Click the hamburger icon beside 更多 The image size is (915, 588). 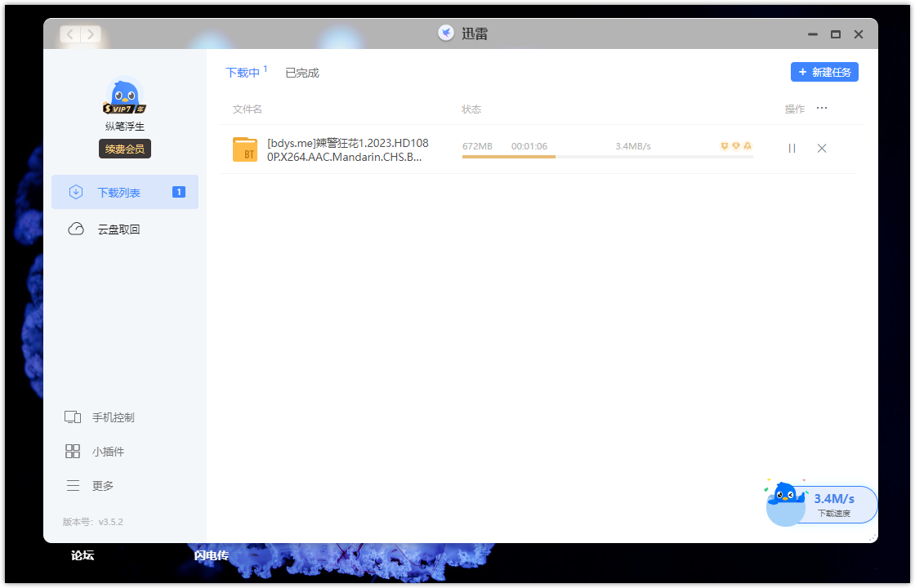pos(73,485)
